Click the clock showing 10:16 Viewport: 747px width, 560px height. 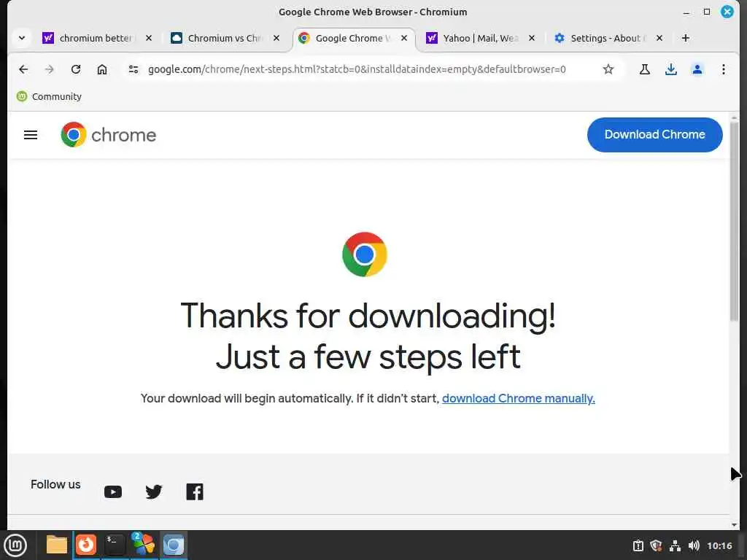(x=719, y=545)
